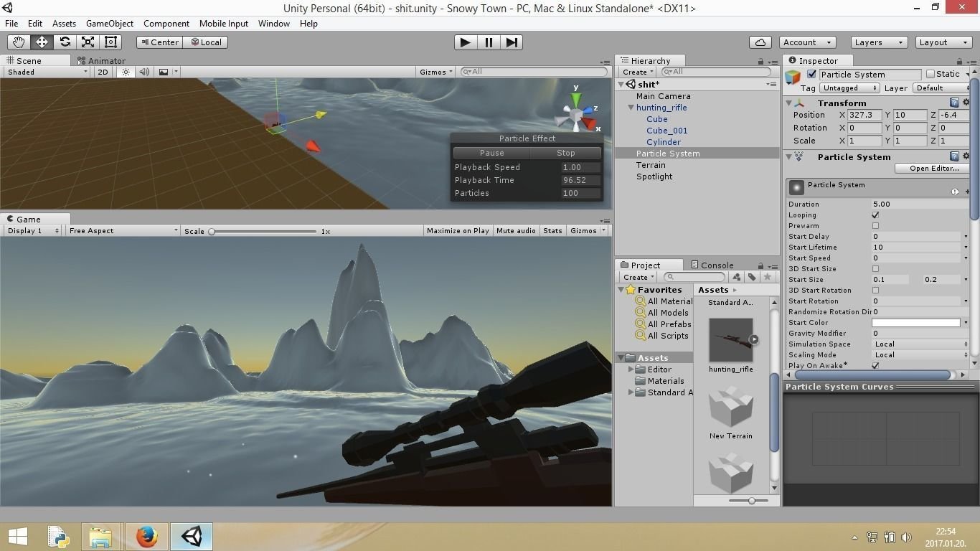Viewport: 980px width, 551px height.
Task: Open Free Aspect dropdown
Action: pyautogui.click(x=123, y=231)
